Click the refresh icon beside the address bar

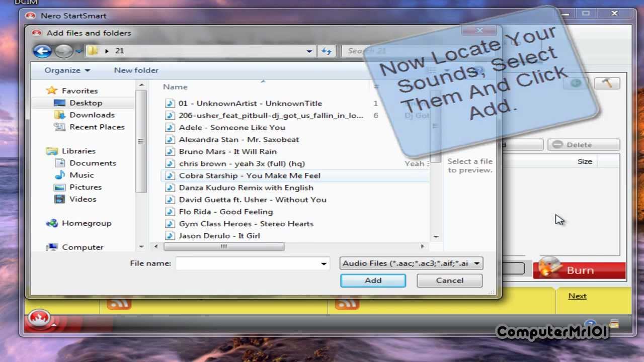pyautogui.click(x=326, y=51)
